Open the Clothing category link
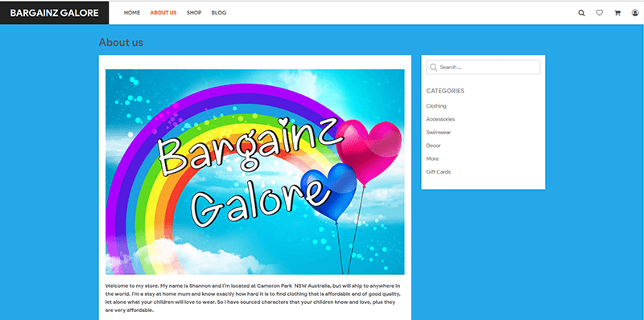 coord(436,106)
